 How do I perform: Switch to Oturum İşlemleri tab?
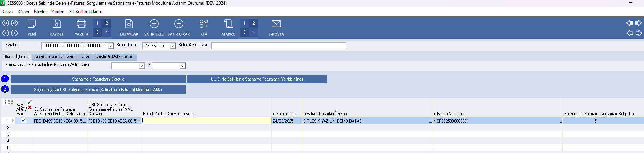pos(16,56)
